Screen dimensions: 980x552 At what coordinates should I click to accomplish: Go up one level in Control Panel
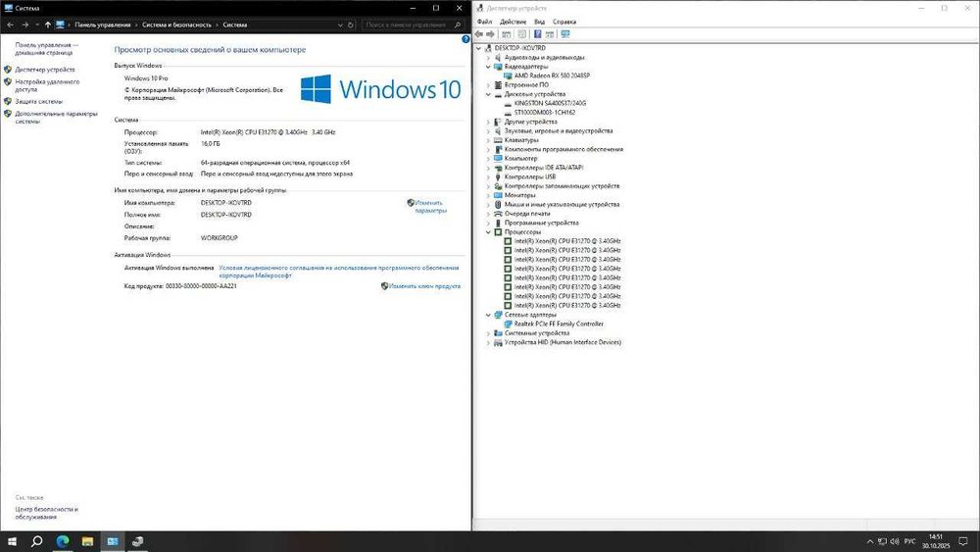[47, 25]
